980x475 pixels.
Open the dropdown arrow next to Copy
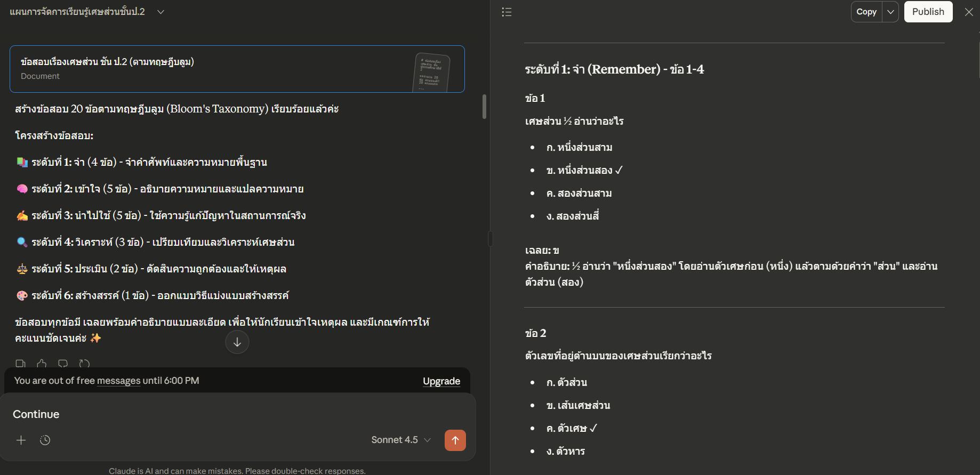pos(890,12)
